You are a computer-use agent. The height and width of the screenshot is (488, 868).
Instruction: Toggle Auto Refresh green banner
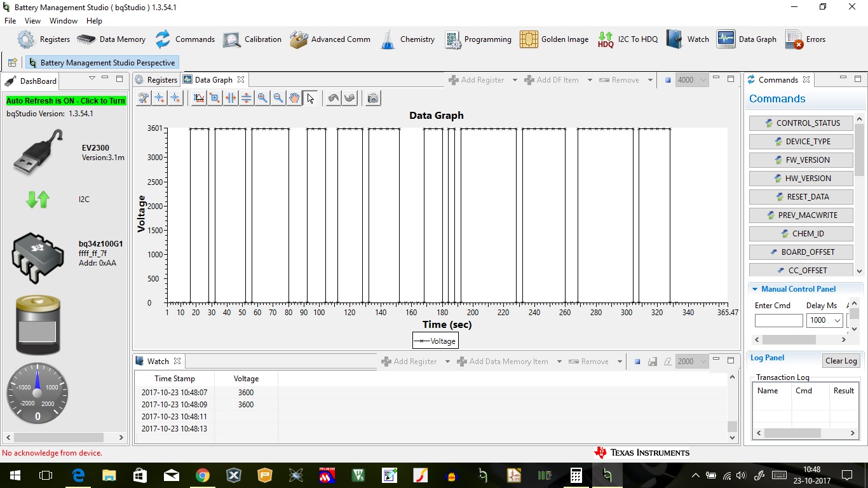[66, 100]
